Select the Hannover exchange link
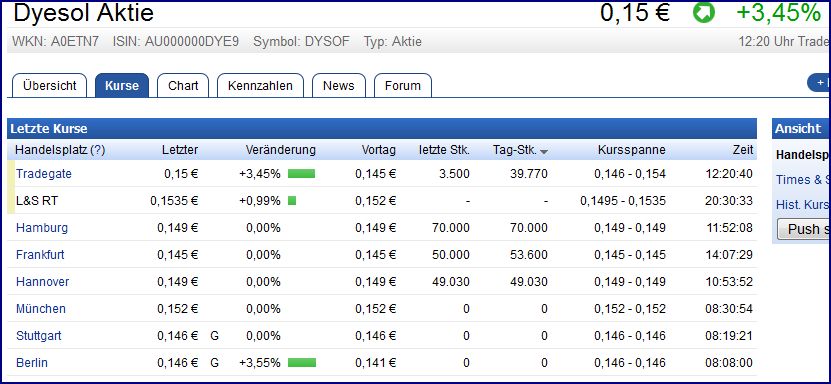The image size is (831, 384). 42,282
